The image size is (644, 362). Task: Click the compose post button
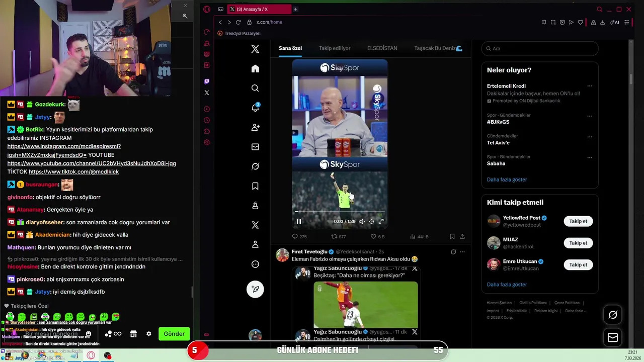click(255, 289)
